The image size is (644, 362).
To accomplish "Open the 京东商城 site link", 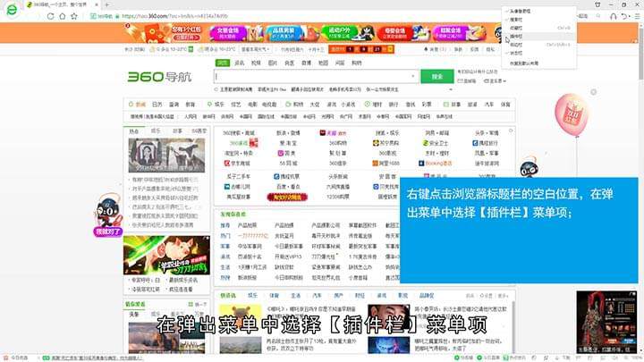I will 237,163.
